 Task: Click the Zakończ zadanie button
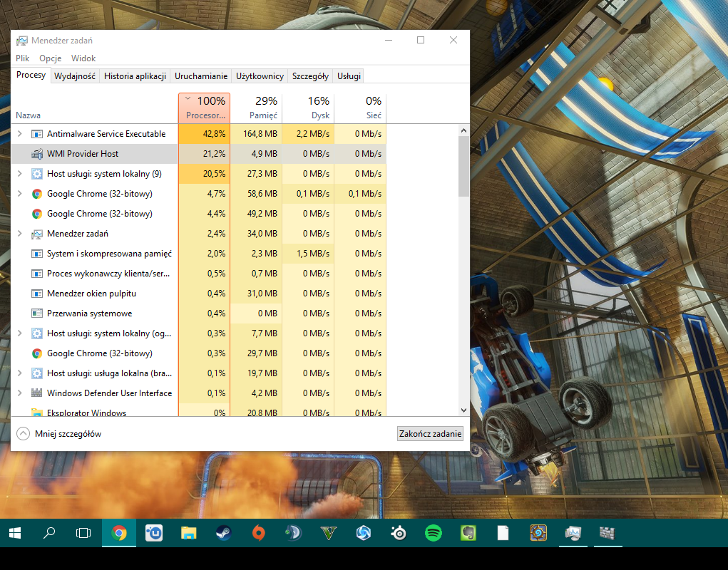431,434
